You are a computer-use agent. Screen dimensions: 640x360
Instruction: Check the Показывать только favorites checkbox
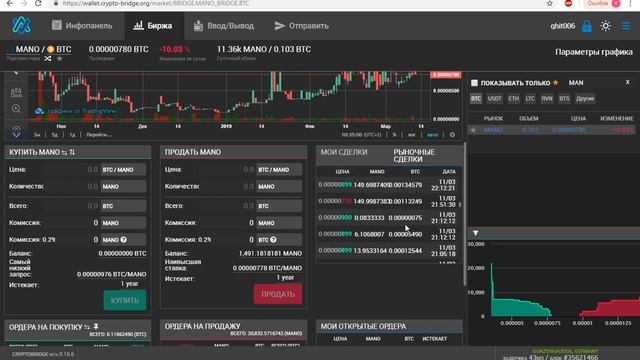click(474, 83)
